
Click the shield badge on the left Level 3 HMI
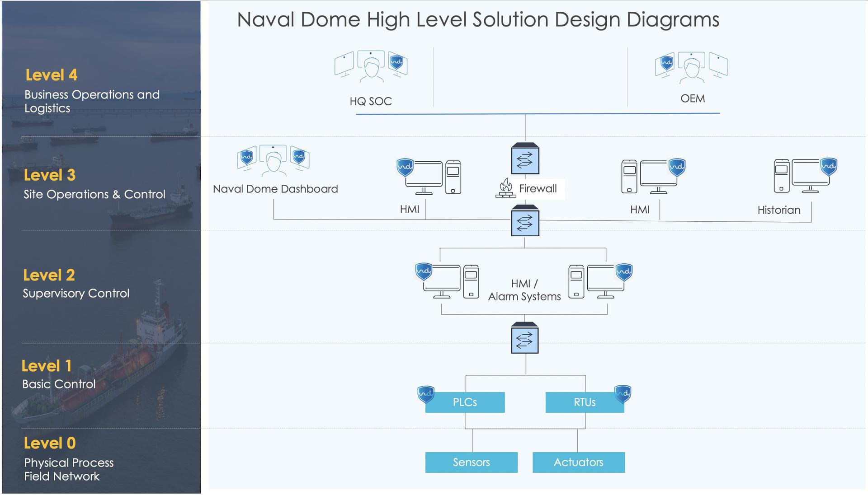405,167
